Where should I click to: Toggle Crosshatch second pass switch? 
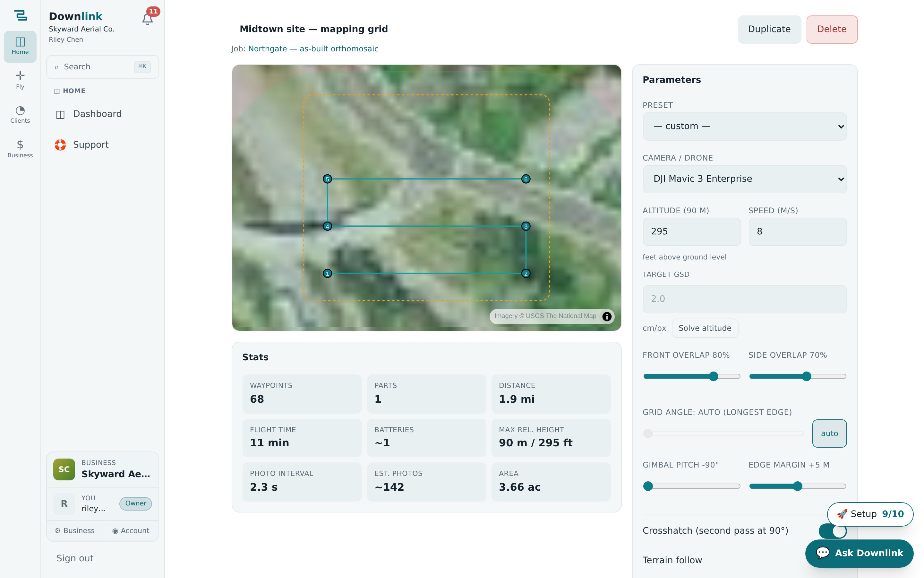[x=832, y=531]
